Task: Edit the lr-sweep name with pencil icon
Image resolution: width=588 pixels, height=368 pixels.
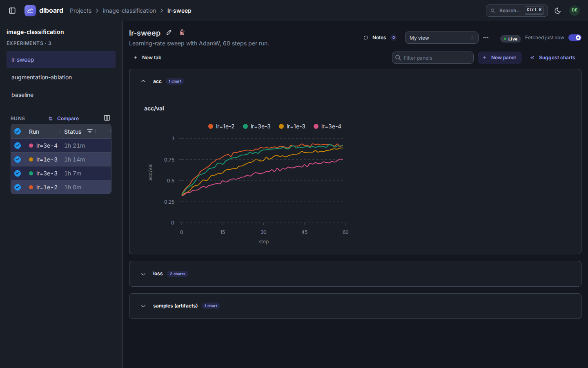Action: 169,33
